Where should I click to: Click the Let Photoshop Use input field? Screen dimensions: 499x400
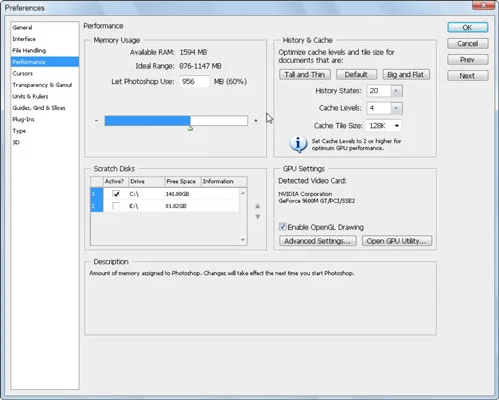[x=195, y=81]
